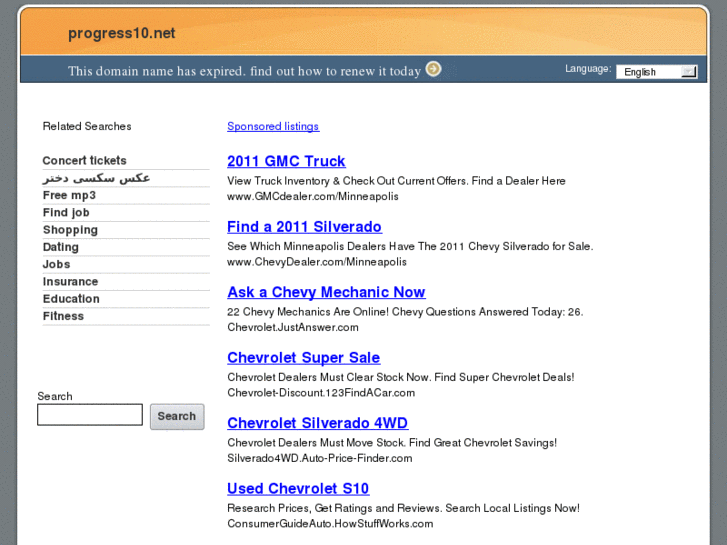This screenshot has height=545, width=727.
Task: Click ConsumerGuideAuto.HowStuffWorks.com URL text
Action: point(330,524)
